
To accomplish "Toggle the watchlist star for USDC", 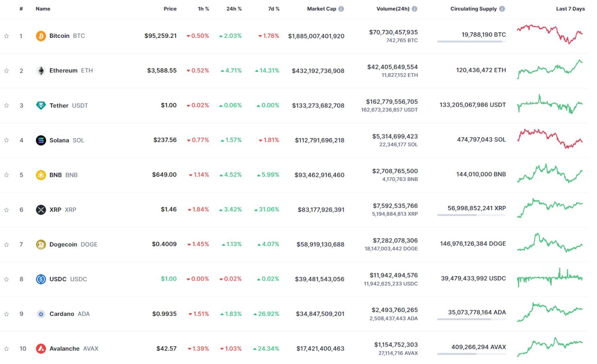I will (6, 279).
